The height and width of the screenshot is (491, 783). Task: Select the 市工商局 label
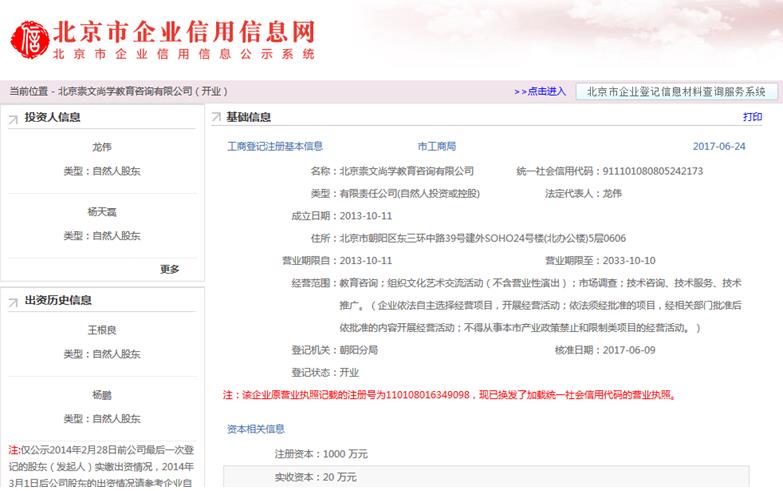click(x=437, y=146)
